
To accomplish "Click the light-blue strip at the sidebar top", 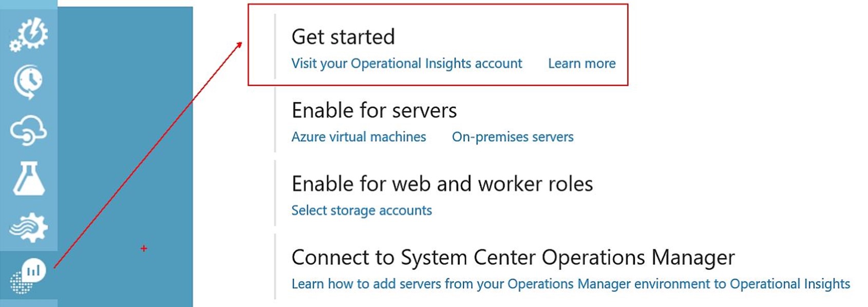I will point(29,4).
